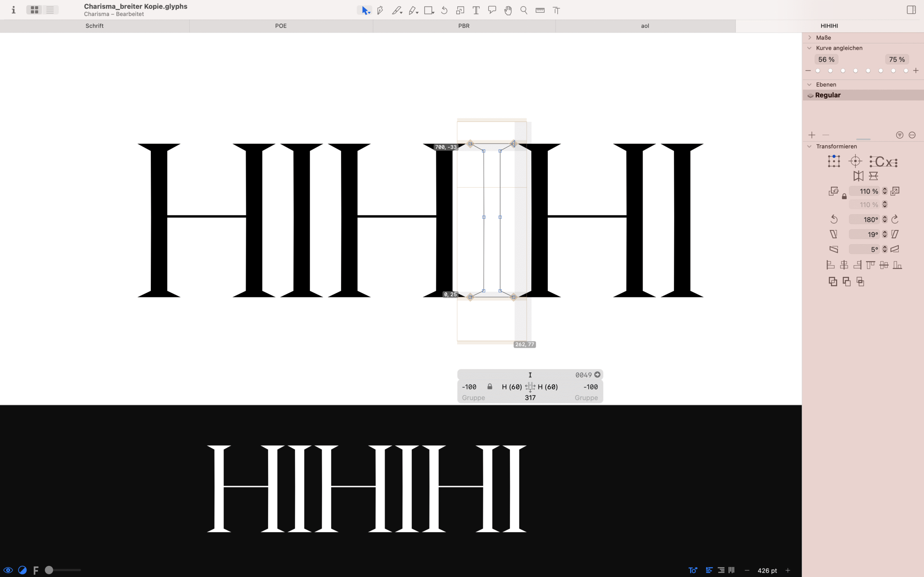924x577 pixels.
Task: Expand the Maße section
Action: [810, 38]
